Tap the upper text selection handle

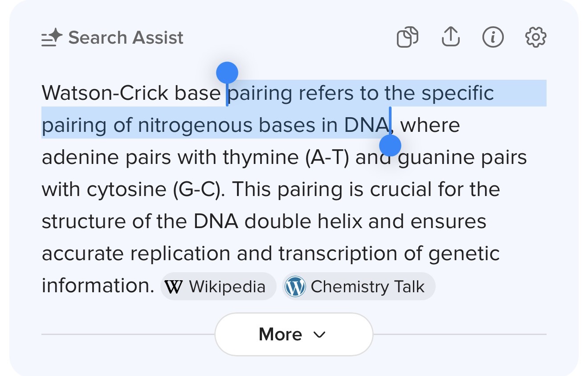[x=227, y=72]
